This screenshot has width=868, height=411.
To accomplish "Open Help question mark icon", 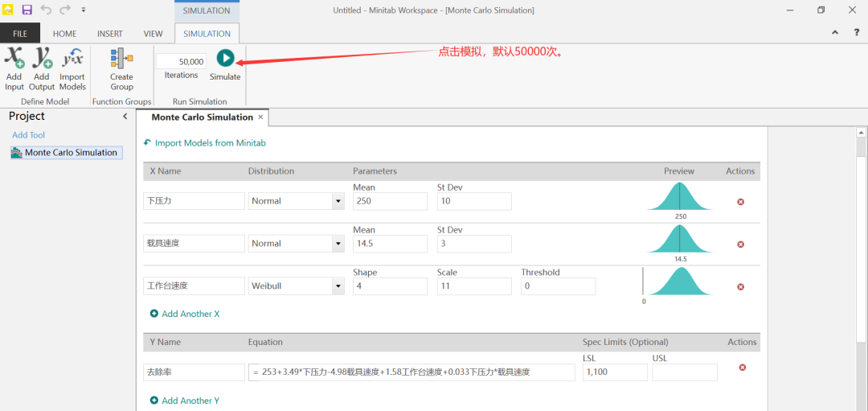I will pyautogui.click(x=856, y=33).
